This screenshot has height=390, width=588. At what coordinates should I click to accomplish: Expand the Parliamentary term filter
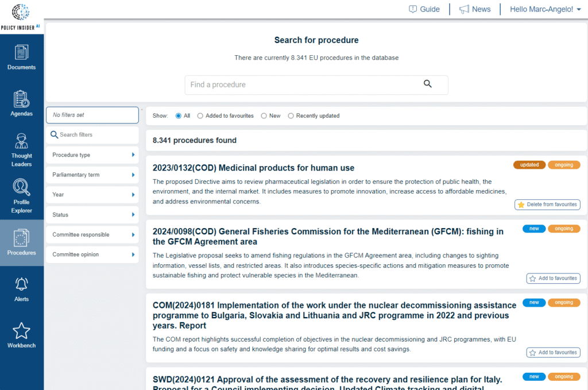pos(92,175)
